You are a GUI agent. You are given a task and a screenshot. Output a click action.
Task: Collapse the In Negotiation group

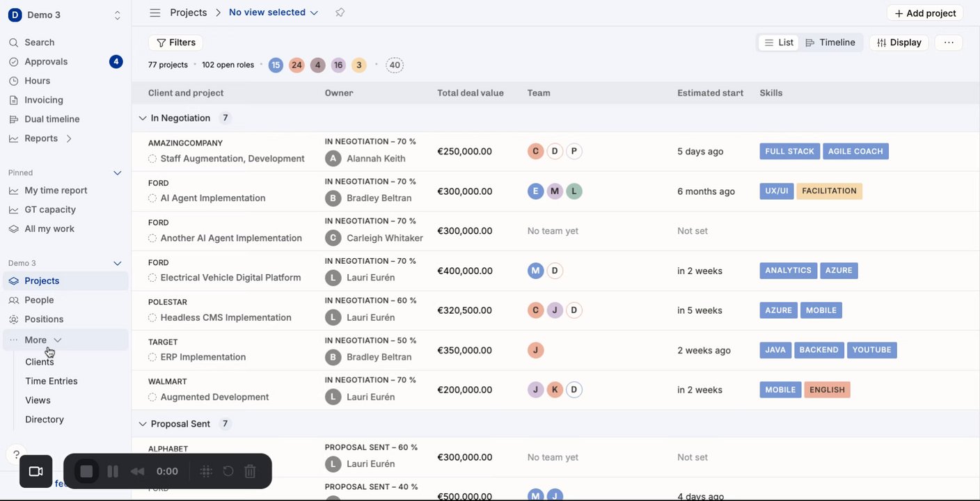click(143, 118)
